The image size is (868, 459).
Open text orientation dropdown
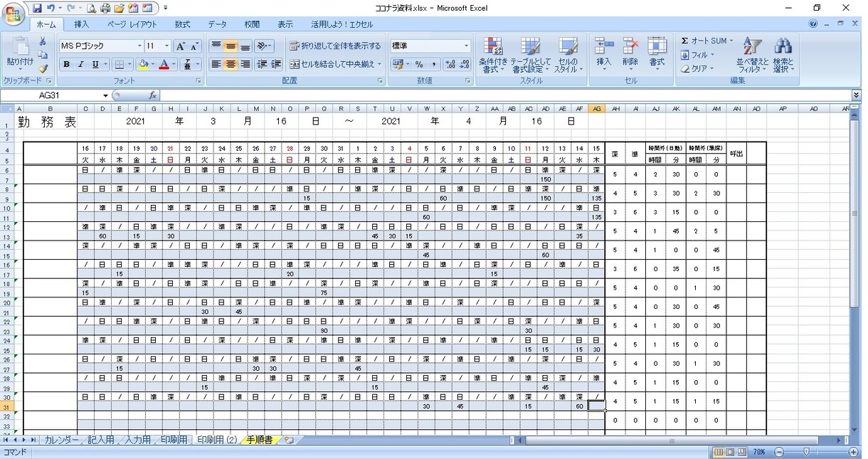coord(264,46)
